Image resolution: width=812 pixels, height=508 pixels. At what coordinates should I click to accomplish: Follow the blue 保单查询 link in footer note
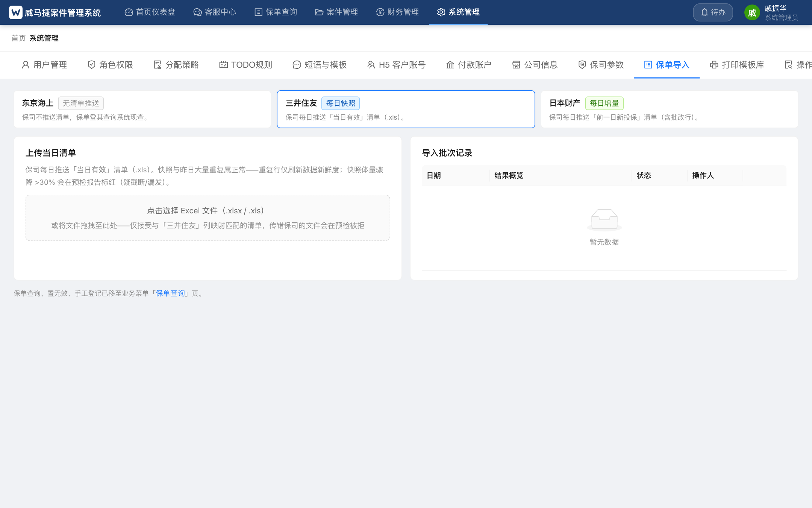tap(170, 293)
